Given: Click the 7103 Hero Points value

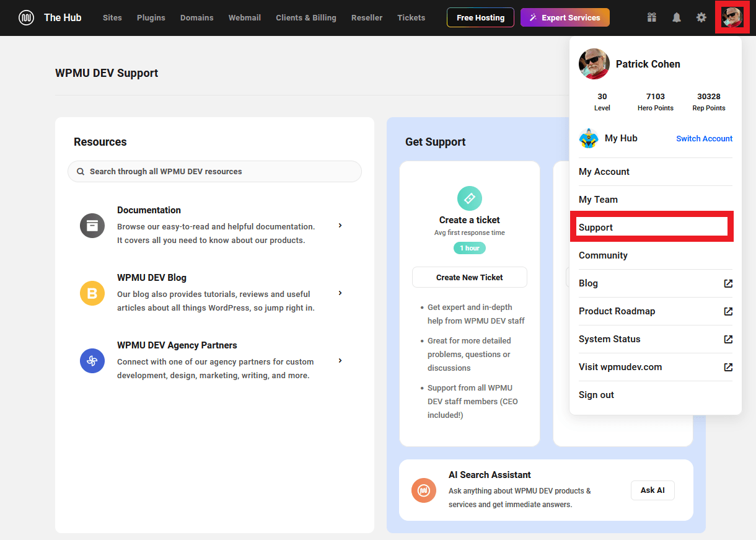Looking at the screenshot, I should (x=656, y=97).
